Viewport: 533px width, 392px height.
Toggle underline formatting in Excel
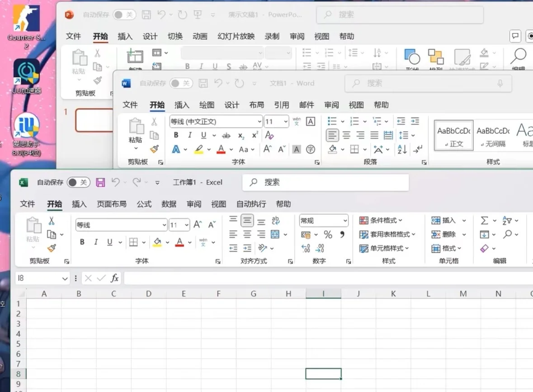tap(110, 242)
